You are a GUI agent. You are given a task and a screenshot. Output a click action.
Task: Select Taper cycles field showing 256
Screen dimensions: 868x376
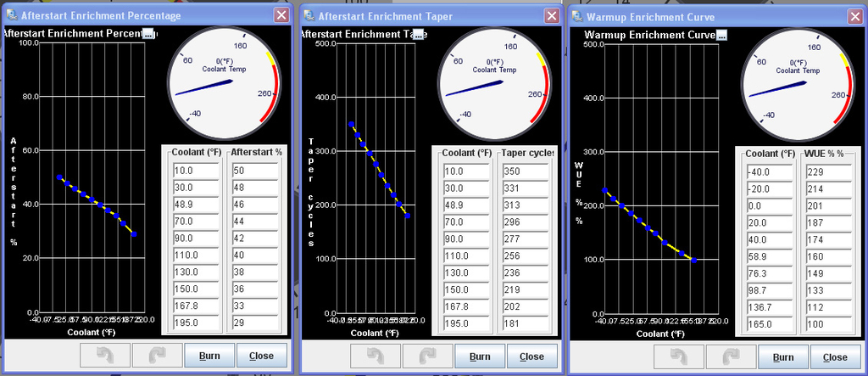[x=526, y=255]
